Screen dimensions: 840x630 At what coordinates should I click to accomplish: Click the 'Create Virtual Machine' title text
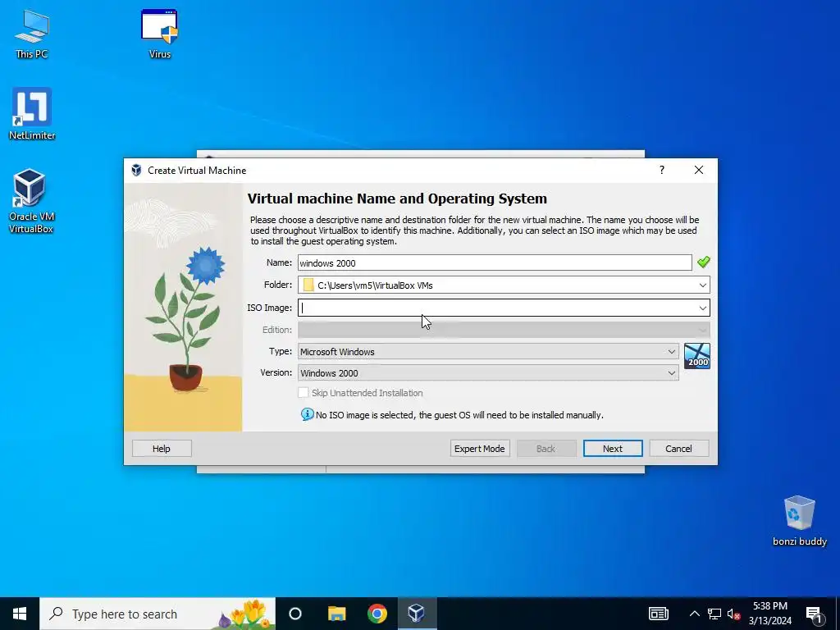197,171
